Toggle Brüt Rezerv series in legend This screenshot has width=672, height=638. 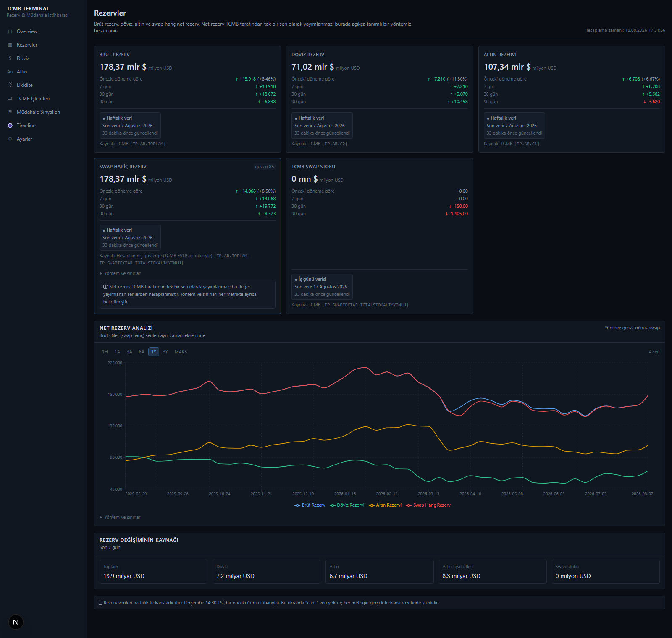tap(310, 505)
